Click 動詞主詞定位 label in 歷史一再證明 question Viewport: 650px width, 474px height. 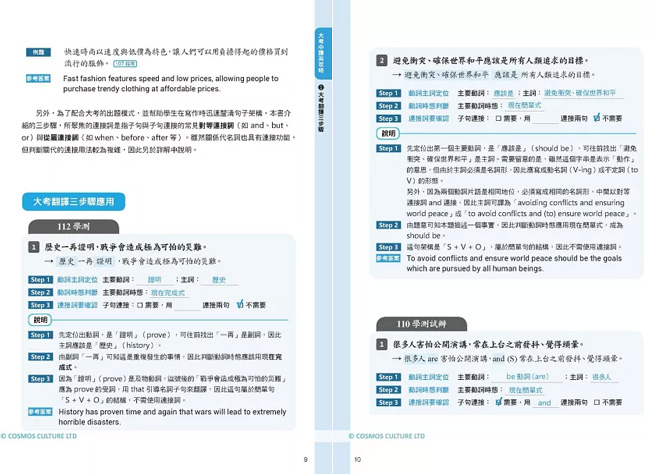tap(78, 280)
